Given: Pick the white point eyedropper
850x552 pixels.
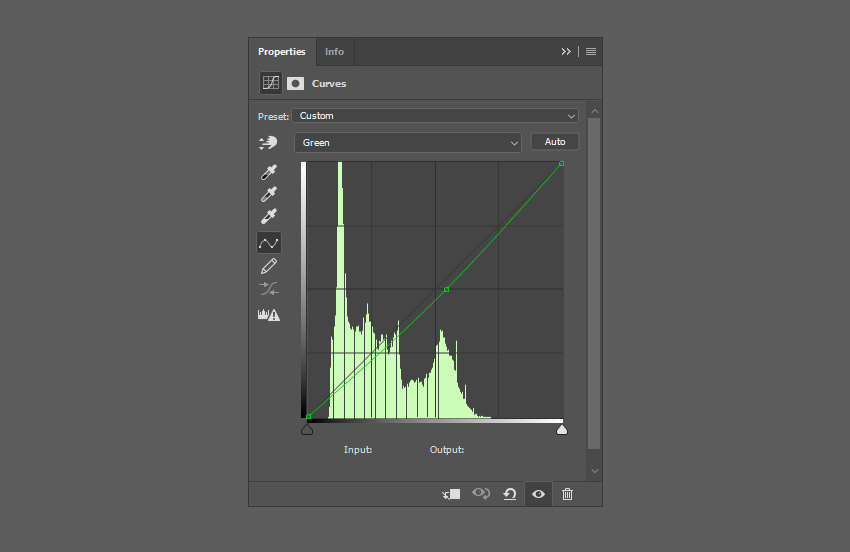Looking at the screenshot, I should click(269, 216).
